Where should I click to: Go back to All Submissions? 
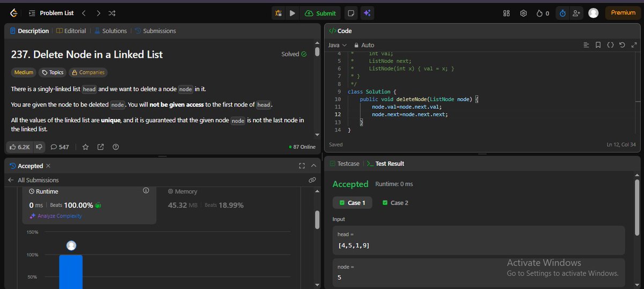pos(33,180)
